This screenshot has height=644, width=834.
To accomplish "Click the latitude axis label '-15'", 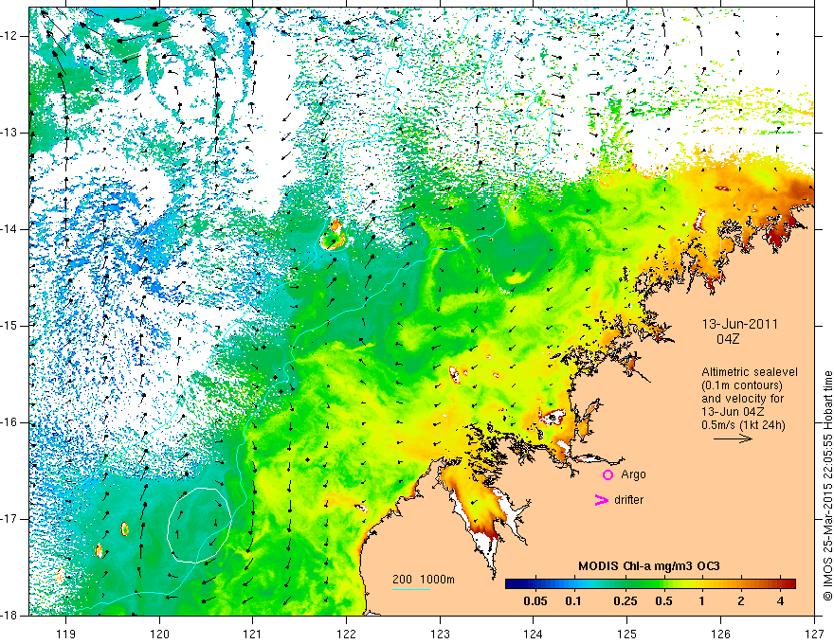I will (10, 326).
